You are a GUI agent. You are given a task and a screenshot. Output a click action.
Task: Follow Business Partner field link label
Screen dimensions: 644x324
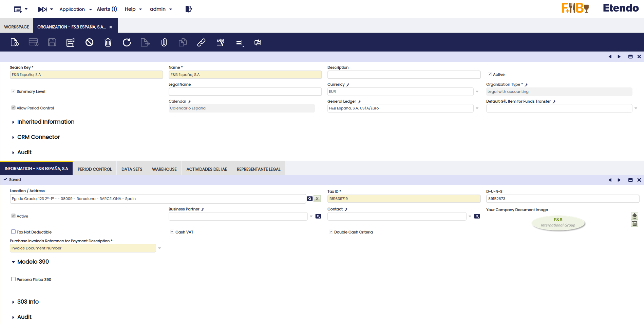pyautogui.click(x=186, y=209)
